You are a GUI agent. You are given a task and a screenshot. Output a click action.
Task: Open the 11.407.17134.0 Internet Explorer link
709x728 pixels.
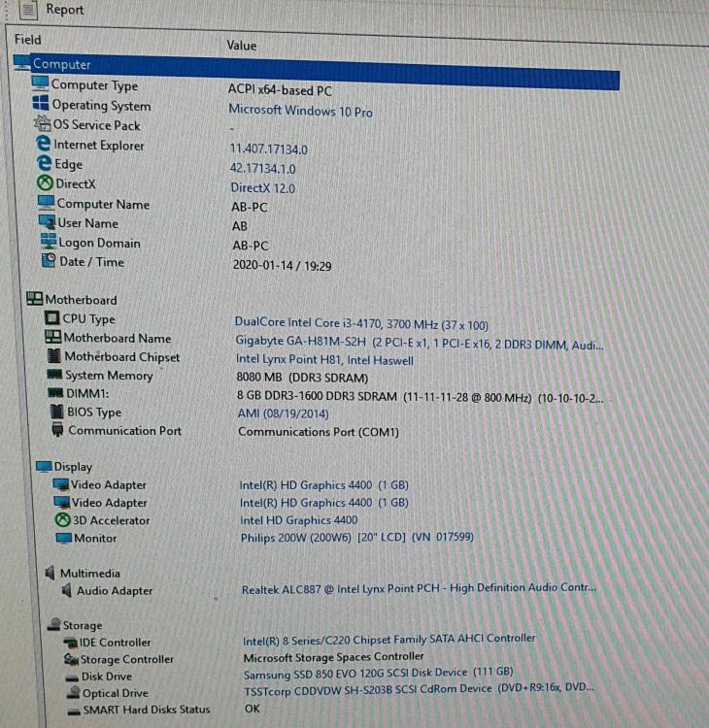(x=269, y=149)
